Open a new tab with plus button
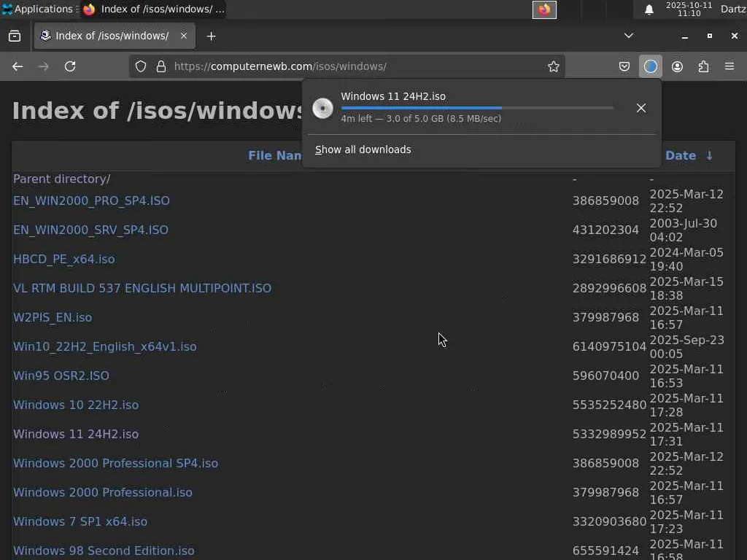This screenshot has height=560, width=747. pyautogui.click(x=211, y=36)
